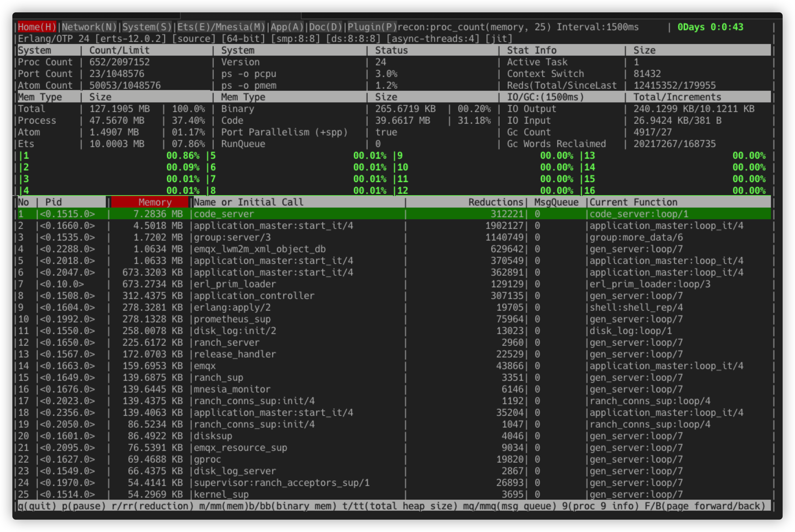
Task: Select the application_controller row
Action: (x=394, y=296)
